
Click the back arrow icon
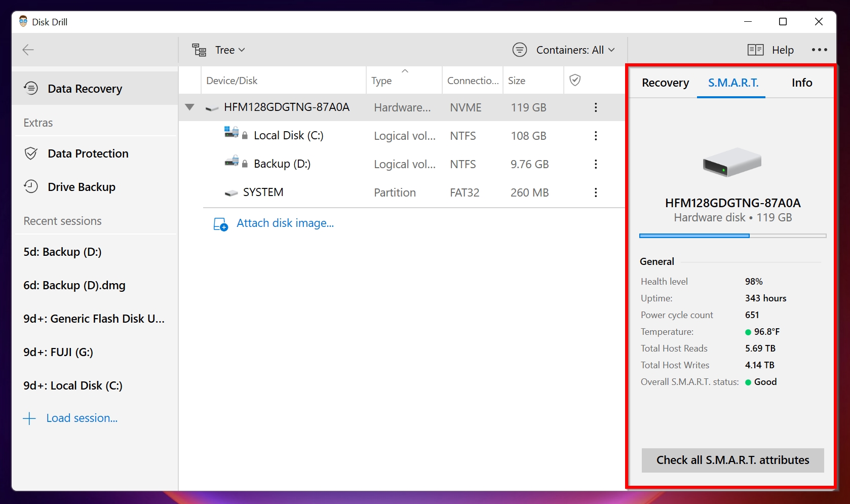pos(28,50)
